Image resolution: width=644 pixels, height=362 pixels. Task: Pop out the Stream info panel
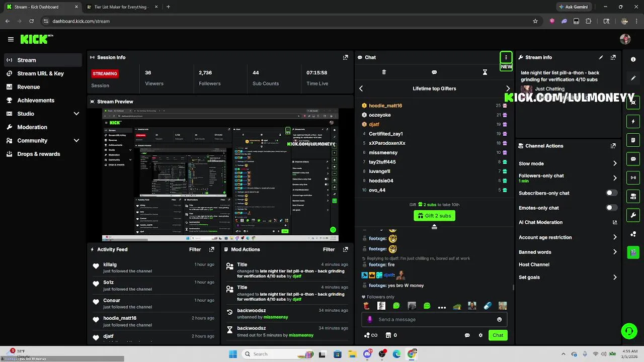613,57
